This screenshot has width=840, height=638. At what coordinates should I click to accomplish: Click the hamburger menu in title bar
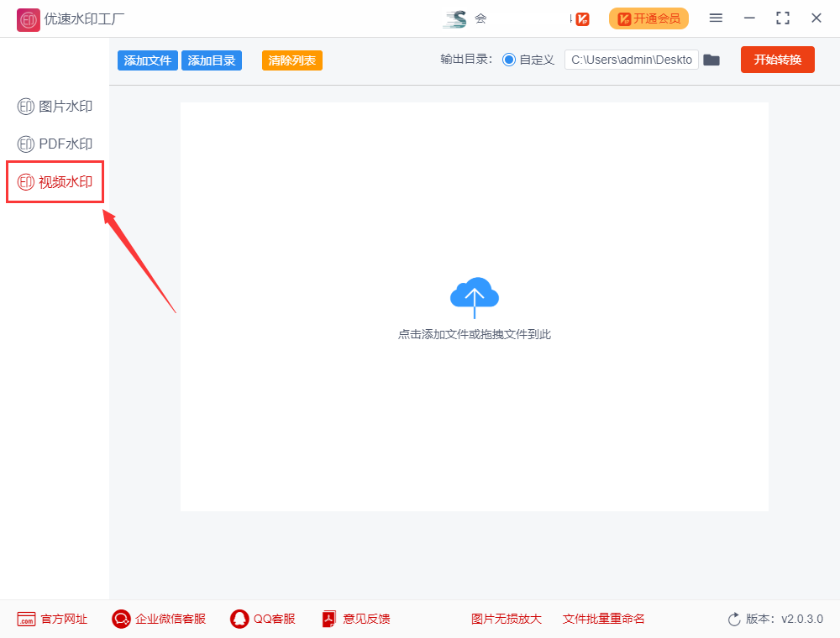[716, 18]
